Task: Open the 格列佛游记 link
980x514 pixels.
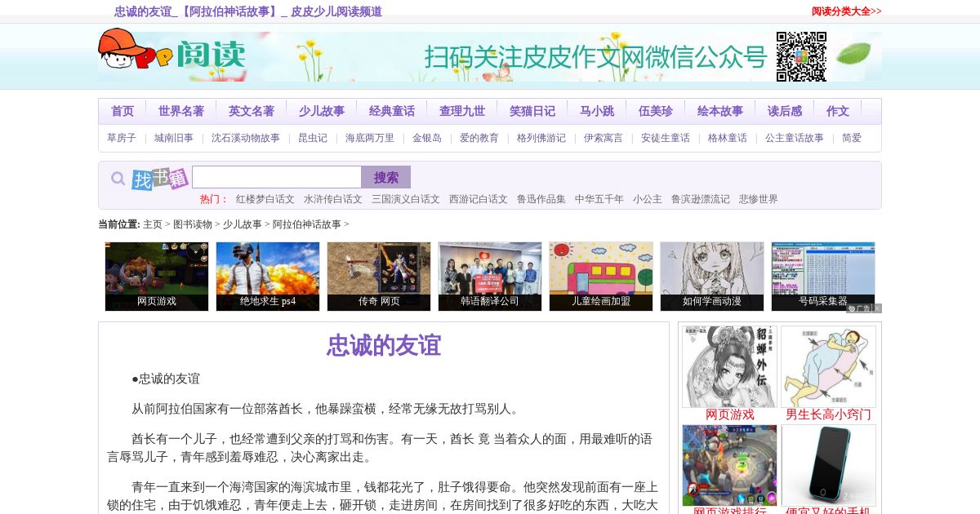Action: [x=541, y=138]
